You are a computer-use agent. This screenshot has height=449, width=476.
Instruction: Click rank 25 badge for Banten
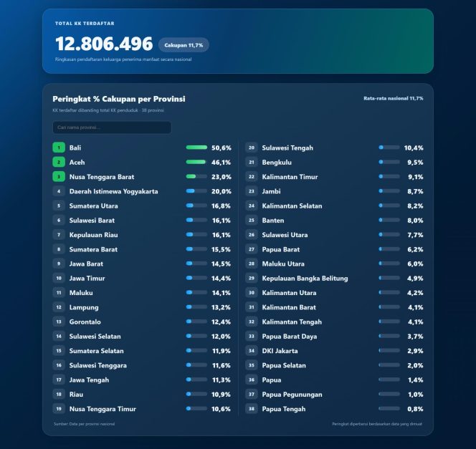(x=252, y=221)
